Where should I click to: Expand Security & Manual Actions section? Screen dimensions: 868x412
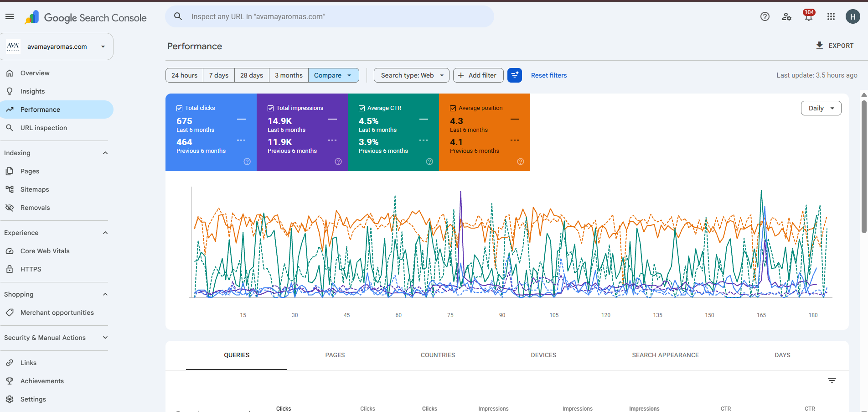pos(105,338)
